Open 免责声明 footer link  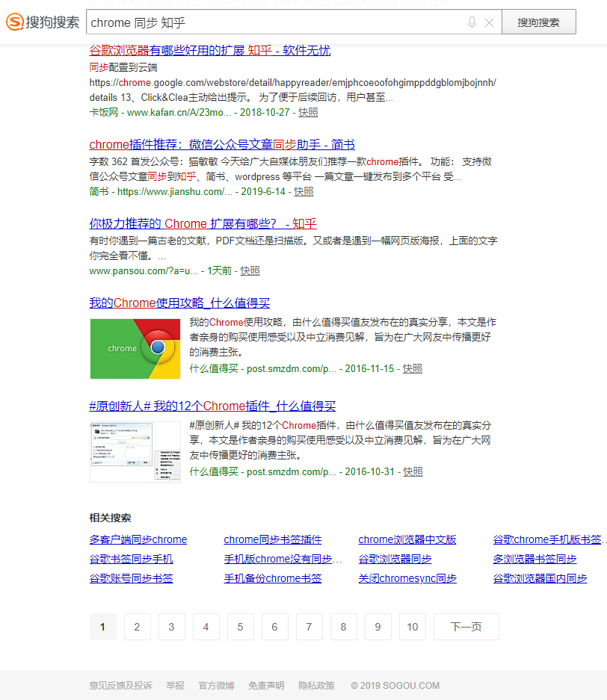[267, 685]
